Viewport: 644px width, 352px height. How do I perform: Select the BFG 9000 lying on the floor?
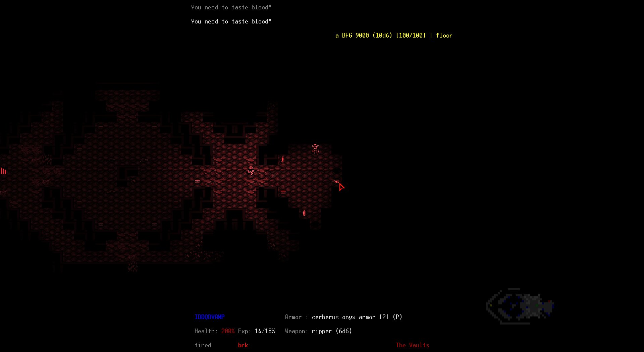336,182
